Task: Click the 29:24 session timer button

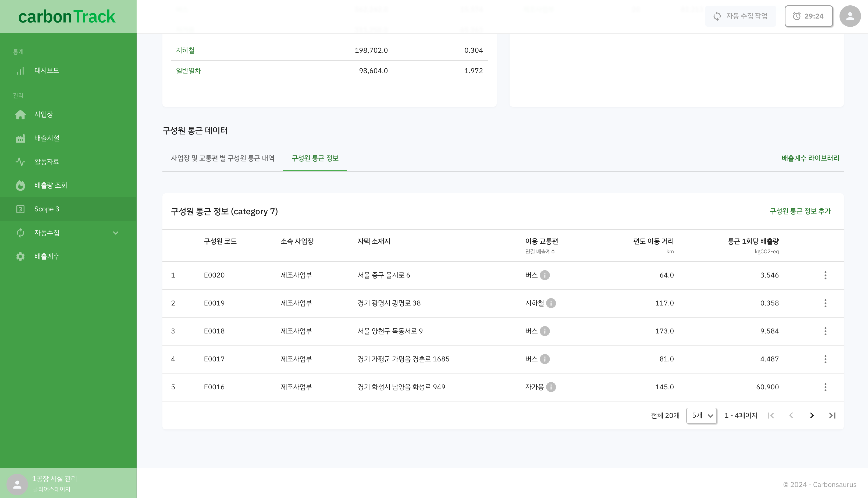Action: pyautogui.click(x=809, y=16)
